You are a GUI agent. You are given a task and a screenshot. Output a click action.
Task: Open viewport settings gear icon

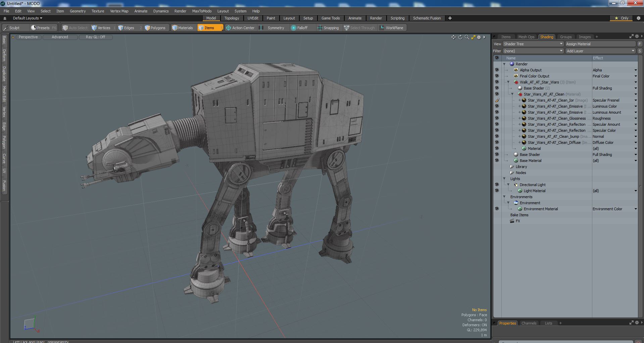pos(479,37)
